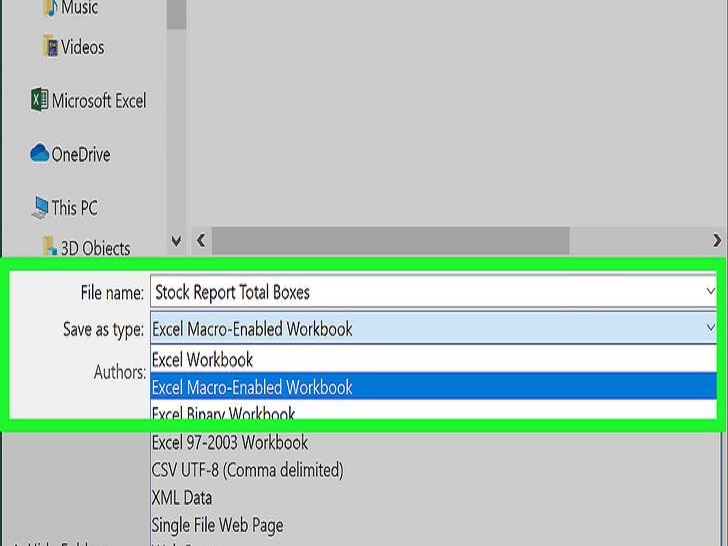The image size is (728, 546).
Task: Expand the File name dropdown arrow
Action: (x=710, y=292)
